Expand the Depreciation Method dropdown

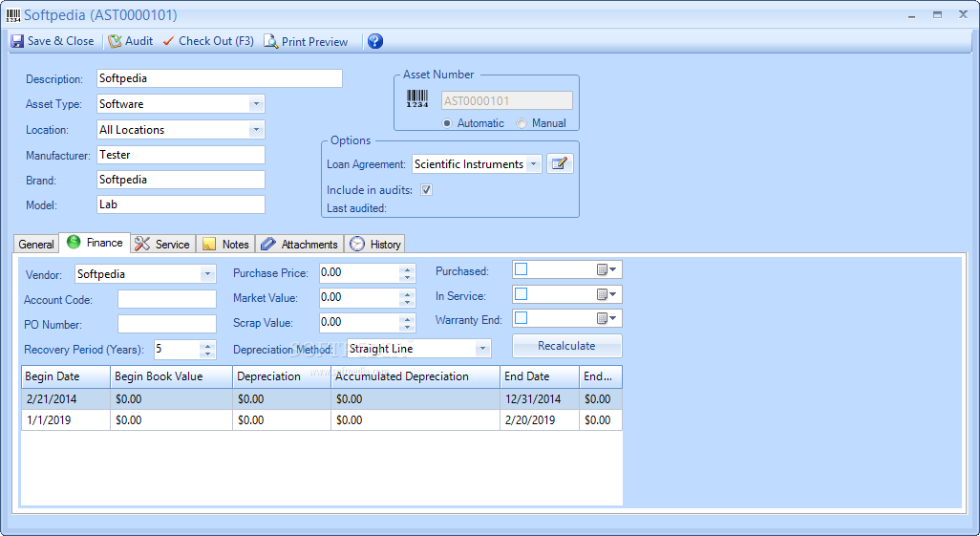click(481, 349)
